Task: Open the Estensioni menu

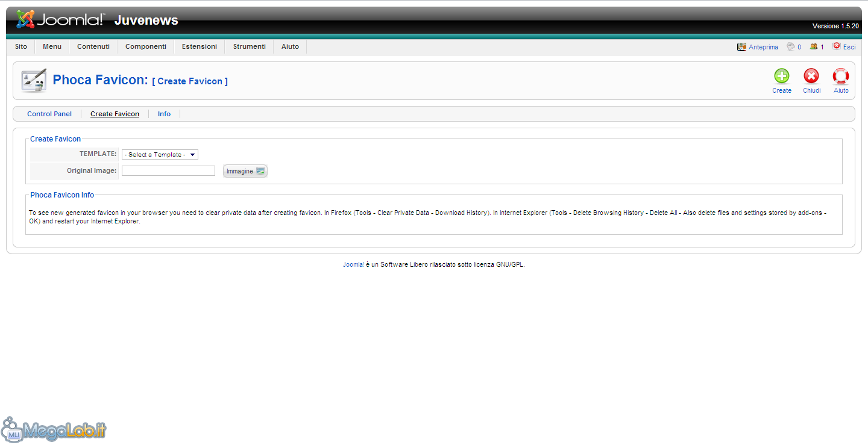Action: point(200,46)
